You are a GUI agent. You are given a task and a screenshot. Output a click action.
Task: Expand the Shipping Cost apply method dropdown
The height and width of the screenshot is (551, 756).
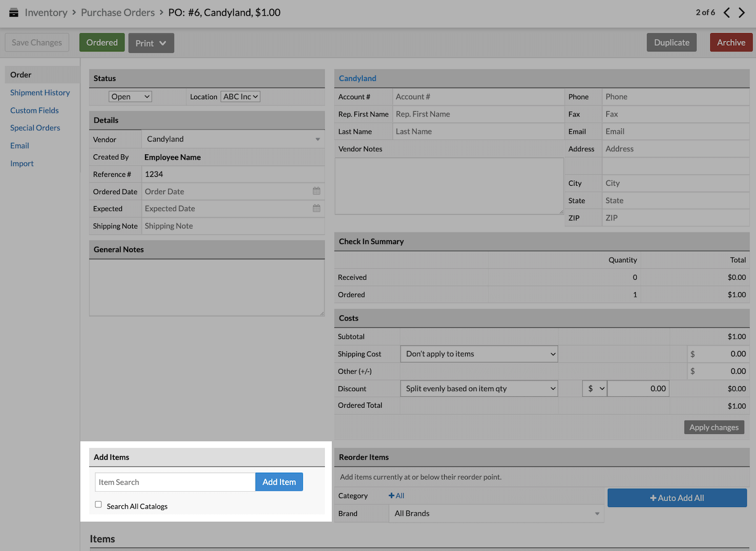pos(479,354)
